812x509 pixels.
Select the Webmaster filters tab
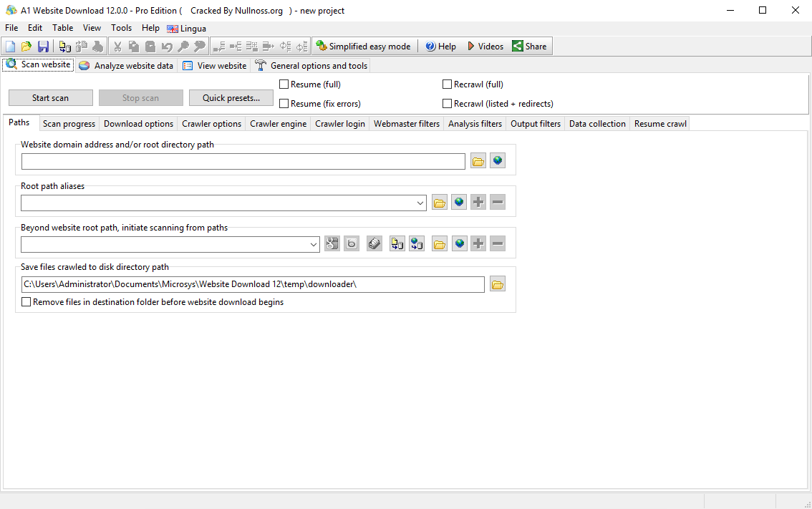click(407, 124)
